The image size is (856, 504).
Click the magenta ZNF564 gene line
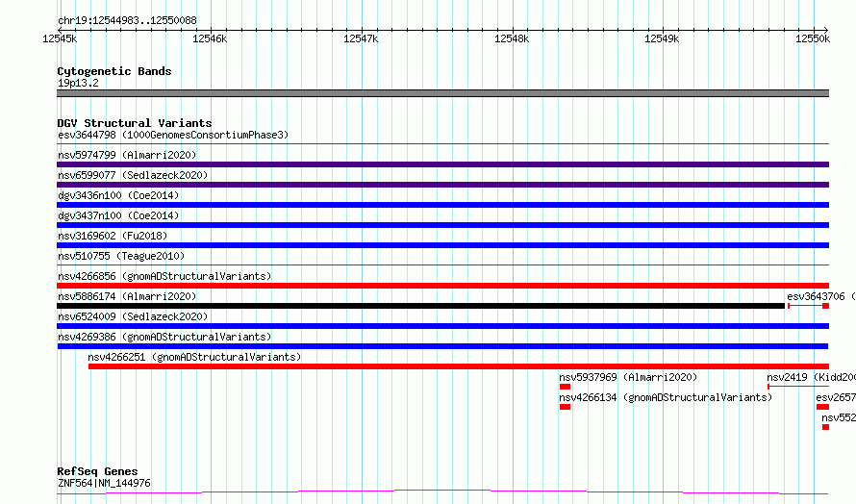[442, 492]
